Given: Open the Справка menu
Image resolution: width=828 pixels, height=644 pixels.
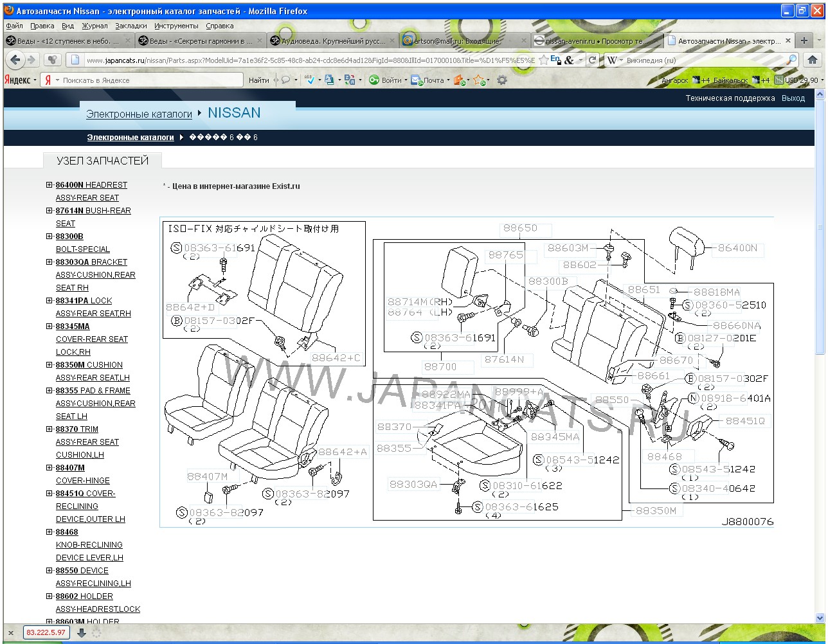Looking at the screenshot, I should pos(220,26).
